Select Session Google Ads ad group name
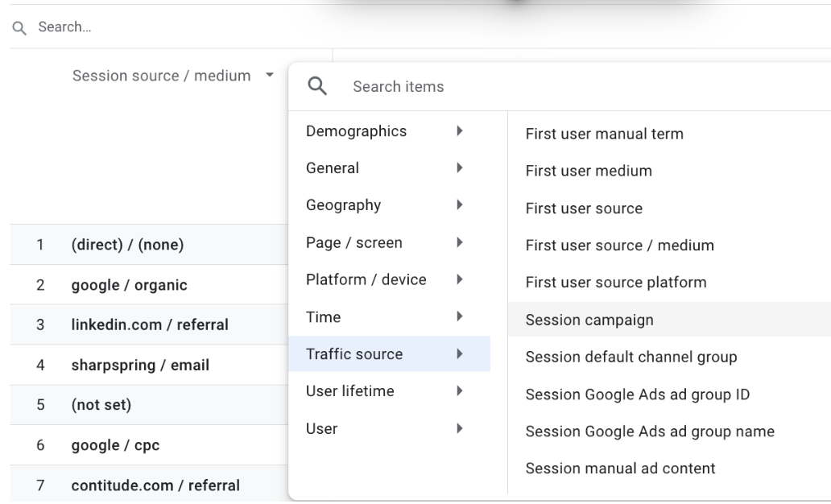The height and width of the screenshot is (504, 831). [650, 432]
